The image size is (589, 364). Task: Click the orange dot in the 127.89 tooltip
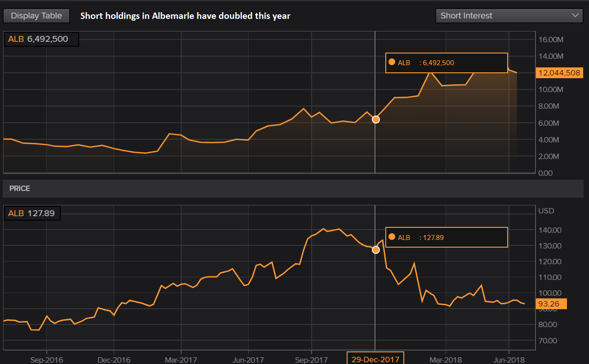392,237
